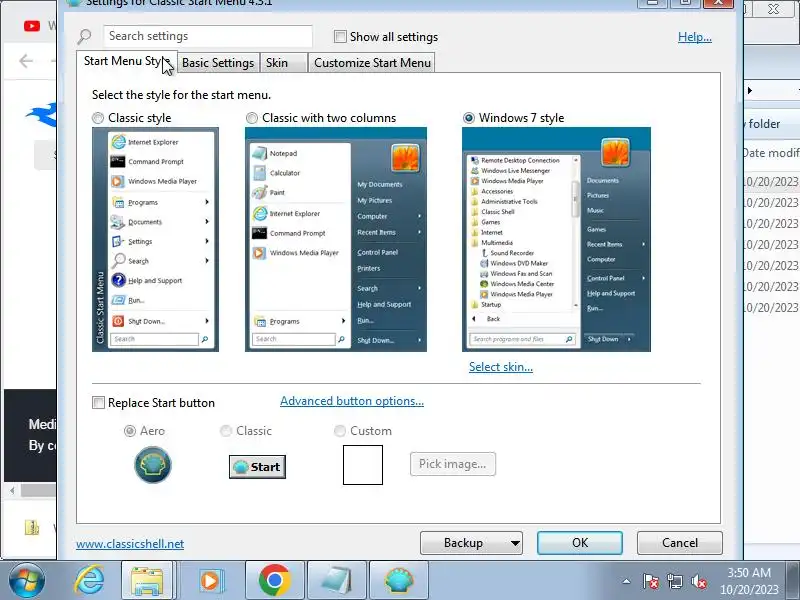
Task: Select Classic with two columns radio button
Action: point(252,118)
